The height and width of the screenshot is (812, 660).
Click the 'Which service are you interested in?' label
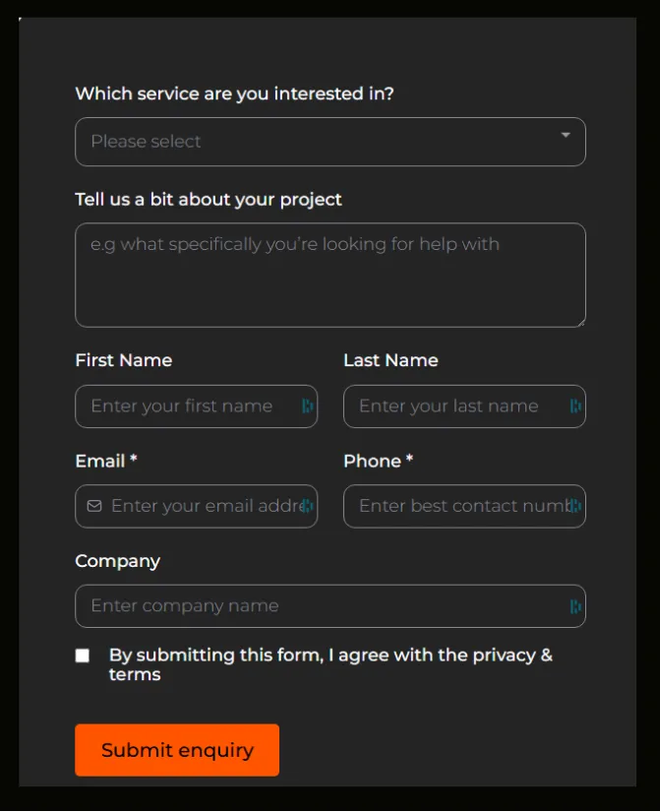click(234, 94)
